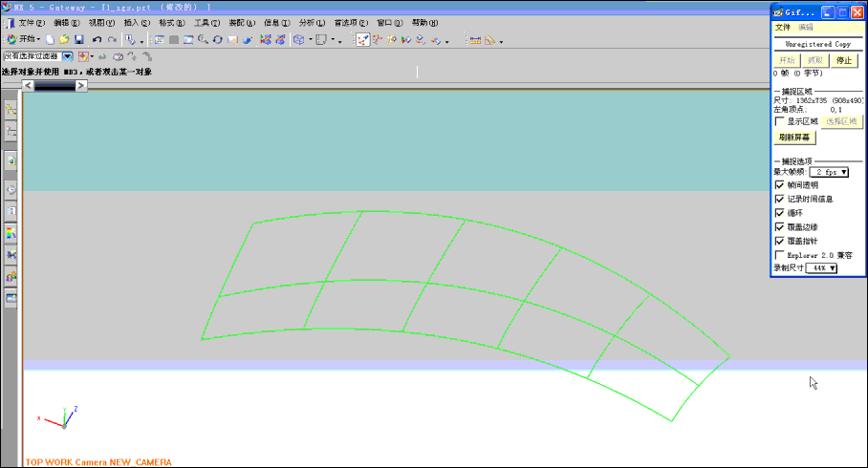Click the Fit view icon
The image size is (868, 468).
click(159, 39)
